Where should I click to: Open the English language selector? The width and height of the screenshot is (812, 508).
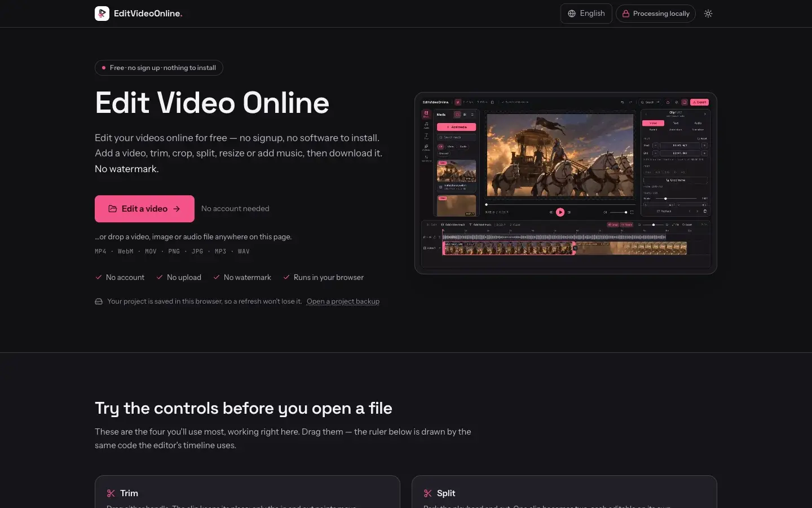coord(586,14)
